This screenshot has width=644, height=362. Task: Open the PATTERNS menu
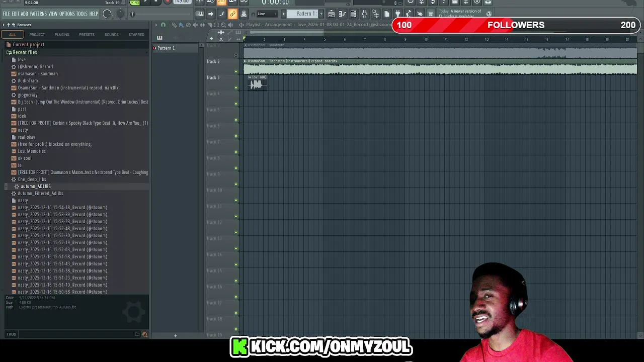click(38, 14)
